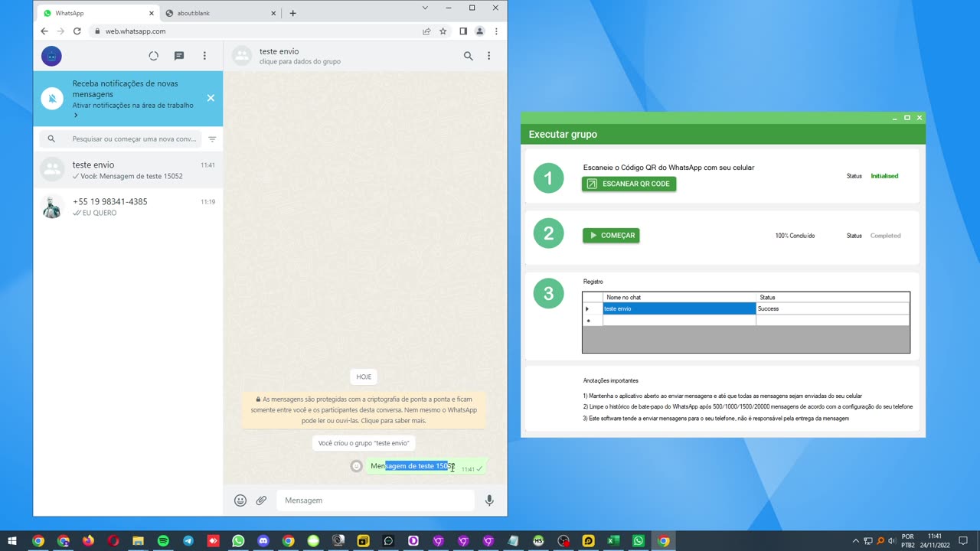Viewport: 980px width, 551px height.
Task: Toggle the unread chats filter icon
Action: (x=212, y=139)
